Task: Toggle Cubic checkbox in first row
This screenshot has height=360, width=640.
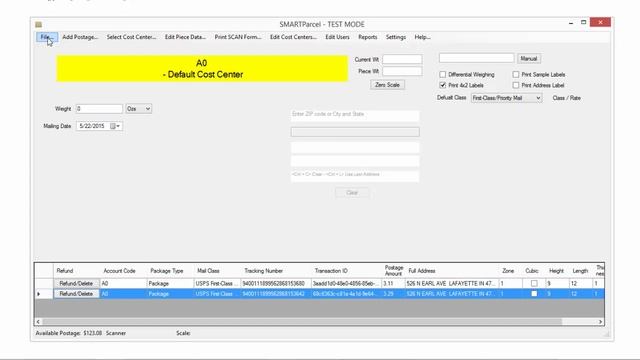Action: click(534, 283)
